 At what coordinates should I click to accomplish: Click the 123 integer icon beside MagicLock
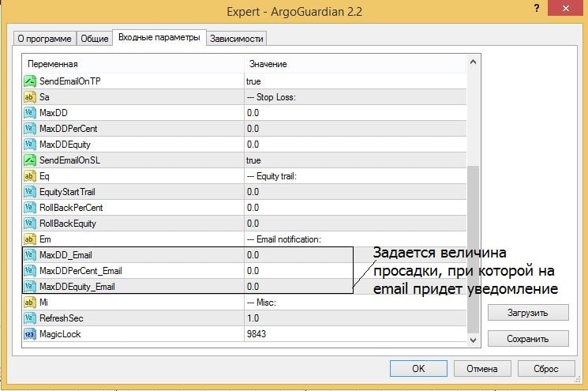pyautogui.click(x=30, y=334)
